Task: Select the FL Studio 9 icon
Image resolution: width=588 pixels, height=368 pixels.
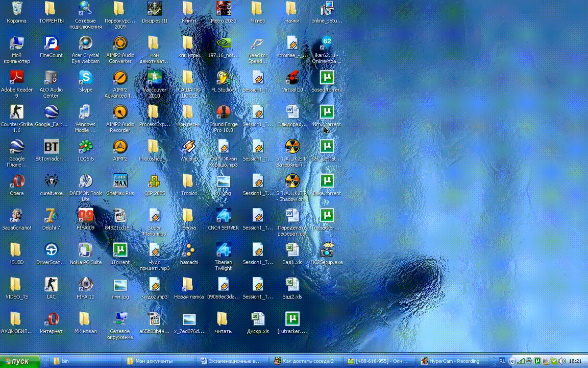Action: 223,78
